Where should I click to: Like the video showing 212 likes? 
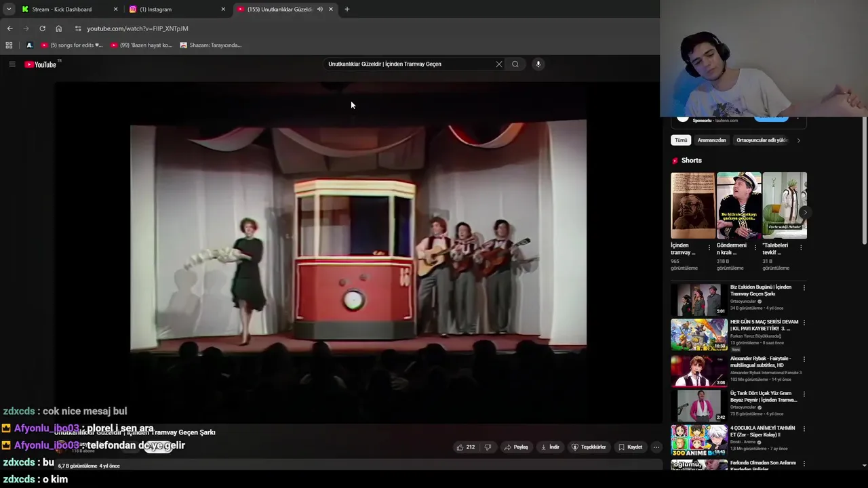[466, 447]
